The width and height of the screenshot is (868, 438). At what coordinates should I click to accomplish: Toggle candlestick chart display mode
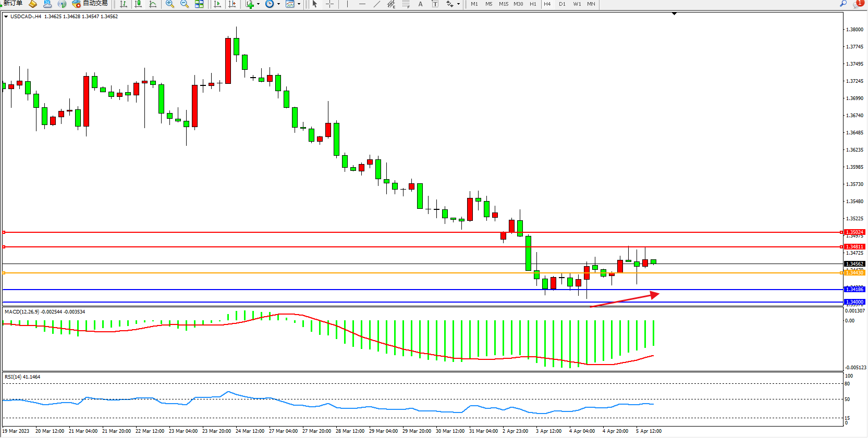[x=138, y=4]
